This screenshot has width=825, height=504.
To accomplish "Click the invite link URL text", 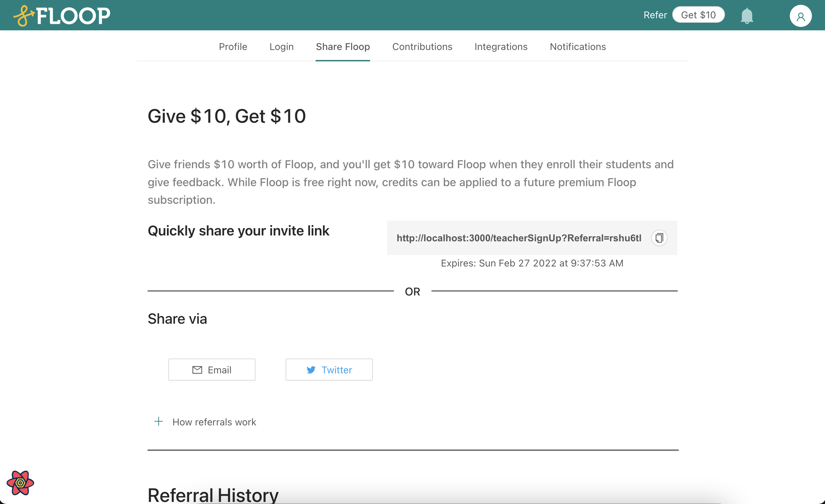I will coord(519,238).
